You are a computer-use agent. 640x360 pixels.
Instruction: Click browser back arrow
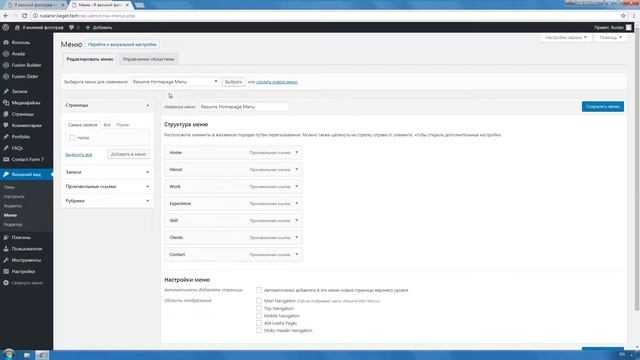(6, 16)
